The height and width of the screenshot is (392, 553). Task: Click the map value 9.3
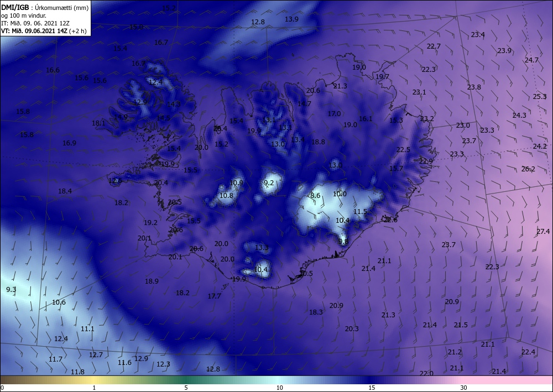point(11,289)
